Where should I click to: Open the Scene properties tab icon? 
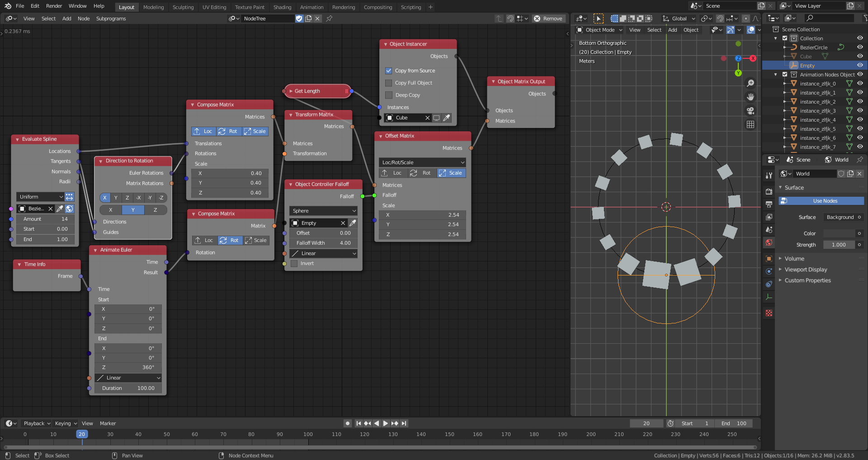769,230
